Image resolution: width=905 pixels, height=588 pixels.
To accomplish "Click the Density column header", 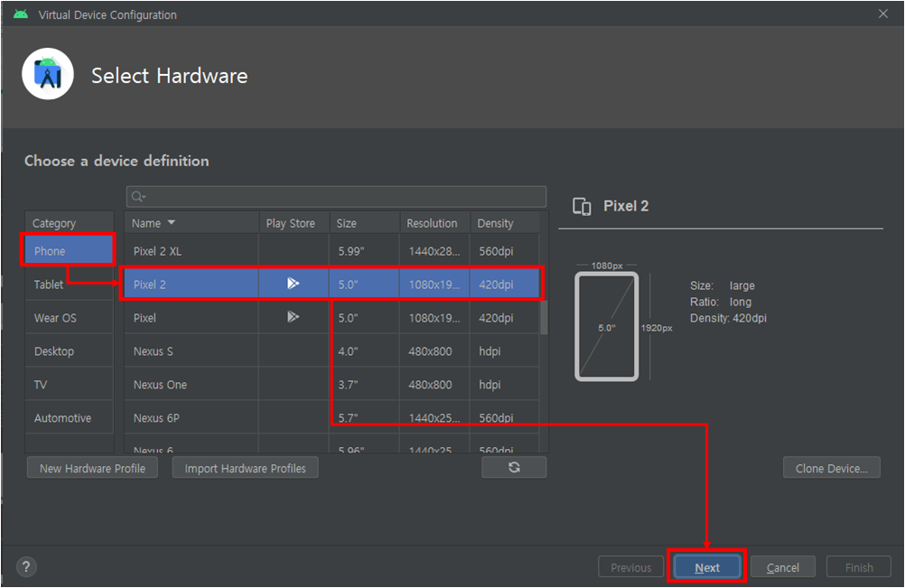I will [x=505, y=223].
